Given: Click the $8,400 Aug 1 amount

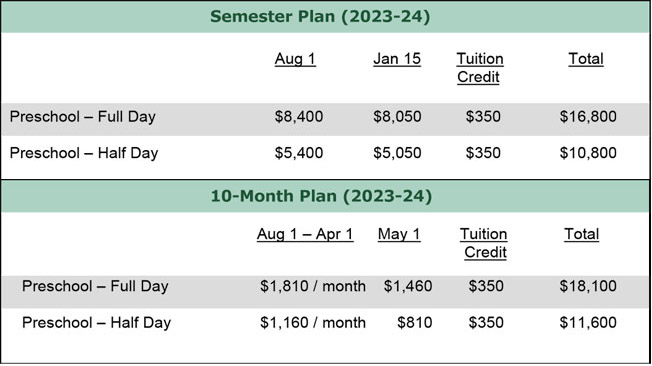Looking at the screenshot, I should (299, 117).
